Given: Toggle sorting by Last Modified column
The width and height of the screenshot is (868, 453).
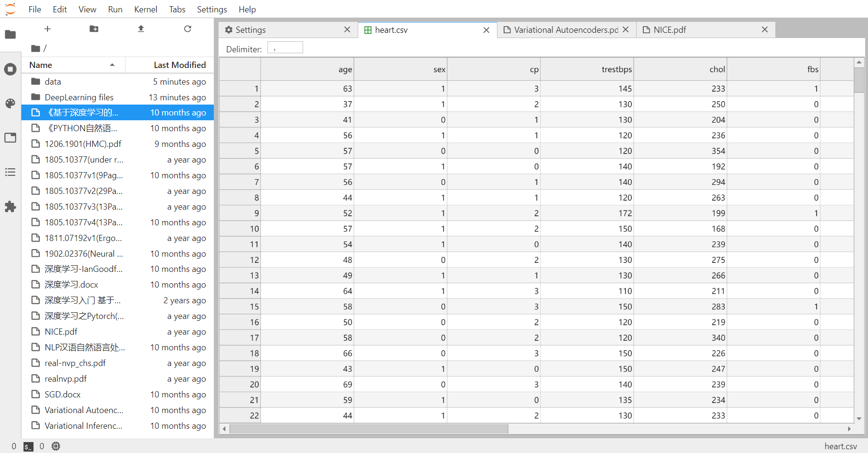Looking at the screenshot, I should pos(179,65).
